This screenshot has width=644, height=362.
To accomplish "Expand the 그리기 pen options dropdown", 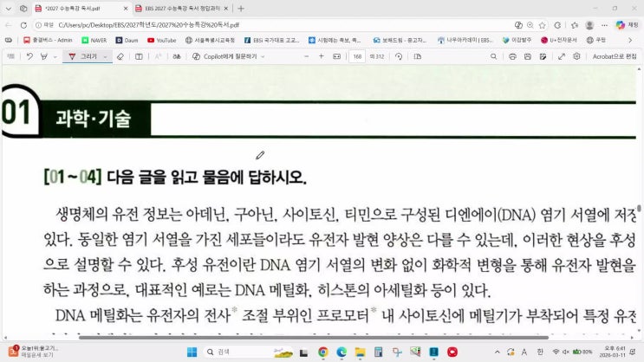I will [x=105, y=56].
